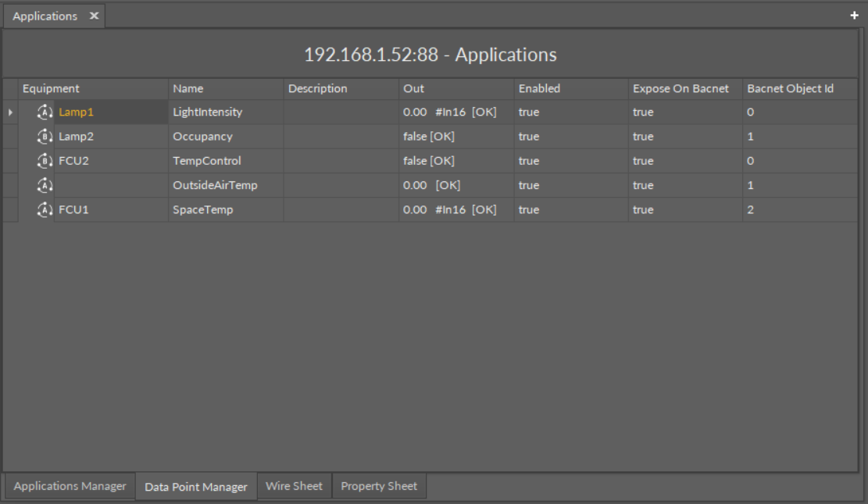Viewport: 868px width, 504px height.
Task: Click the OutsideAirTemp row equipment icon
Action: click(45, 185)
